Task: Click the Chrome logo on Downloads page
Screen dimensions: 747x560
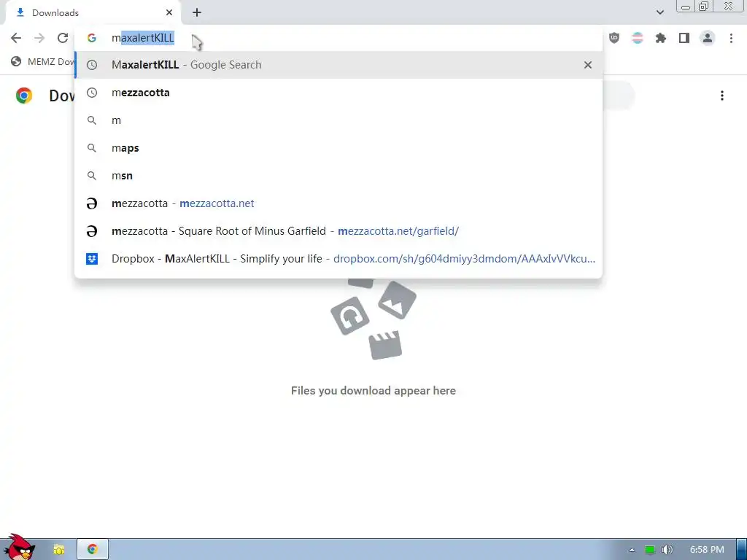Action: click(x=24, y=96)
